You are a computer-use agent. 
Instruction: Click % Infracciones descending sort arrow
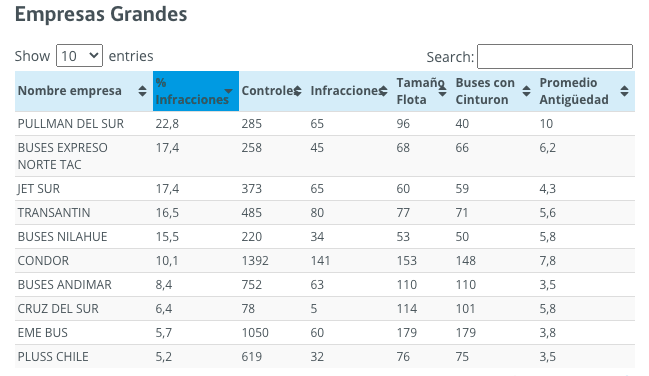click(228, 91)
